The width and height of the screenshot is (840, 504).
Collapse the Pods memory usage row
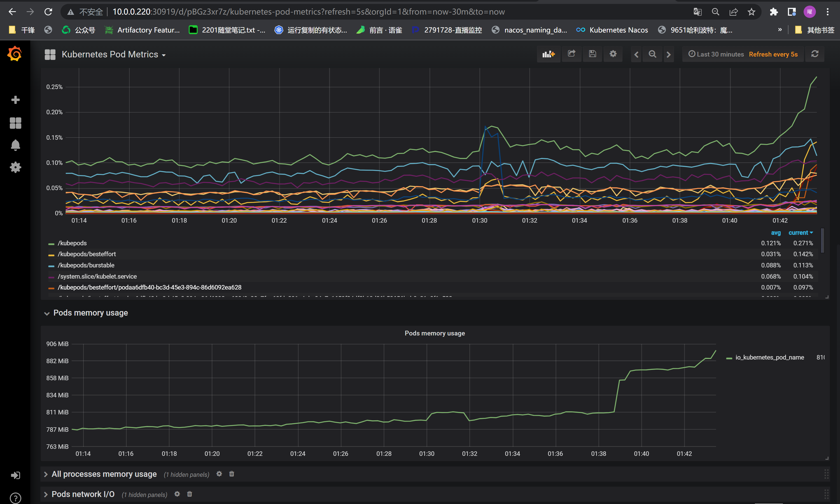(90, 313)
